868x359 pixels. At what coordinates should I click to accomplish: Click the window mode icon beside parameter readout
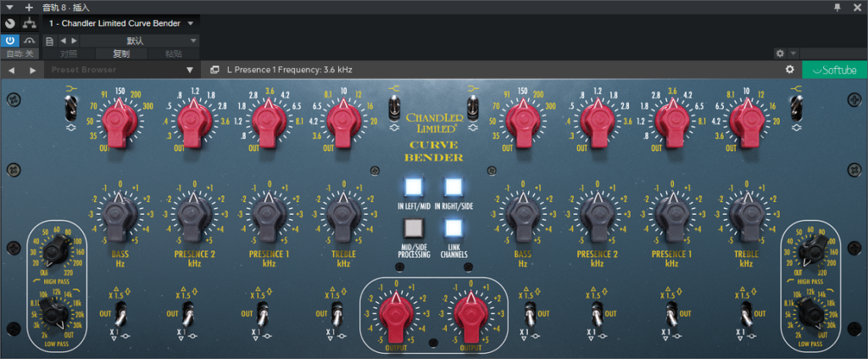tap(214, 70)
